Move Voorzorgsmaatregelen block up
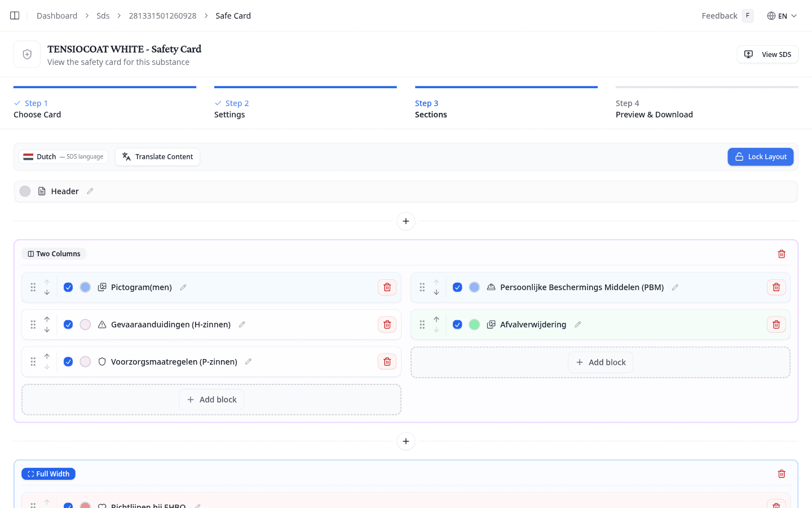Image resolution: width=812 pixels, height=508 pixels. pyautogui.click(x=47, y=357)
